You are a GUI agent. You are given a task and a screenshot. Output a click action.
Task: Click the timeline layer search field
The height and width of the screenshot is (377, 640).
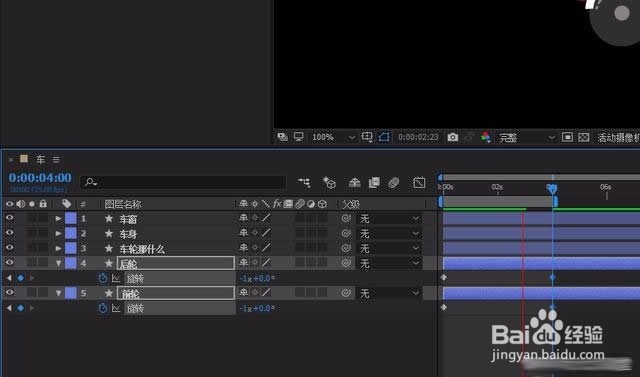(183, 182)
